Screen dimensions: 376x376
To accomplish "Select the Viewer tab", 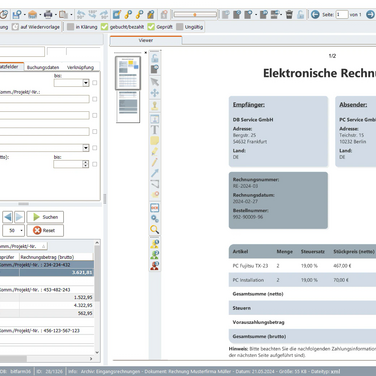I will click(146, 40).
